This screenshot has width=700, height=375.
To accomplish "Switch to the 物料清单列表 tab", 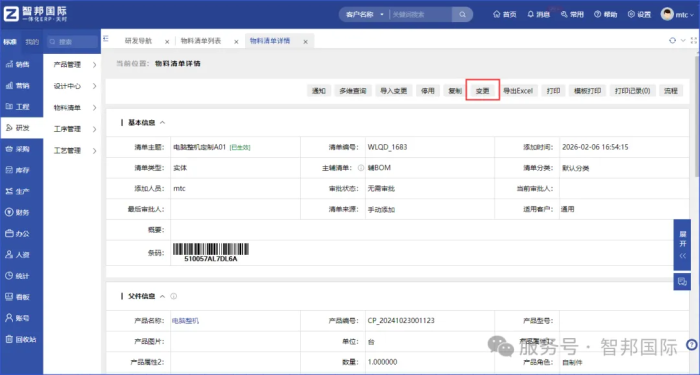I will 201,41.
